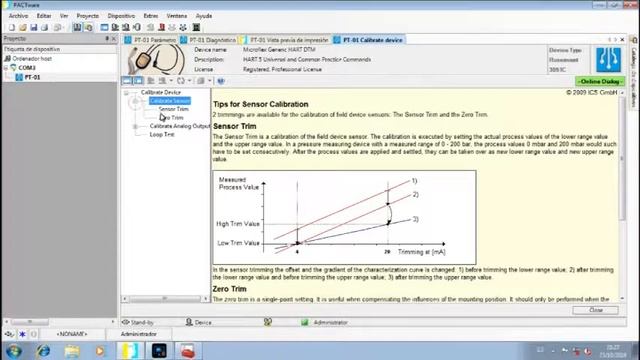Click the device cable image thumbnail
This screenshot has height=360, width=640.
point(155,60)
